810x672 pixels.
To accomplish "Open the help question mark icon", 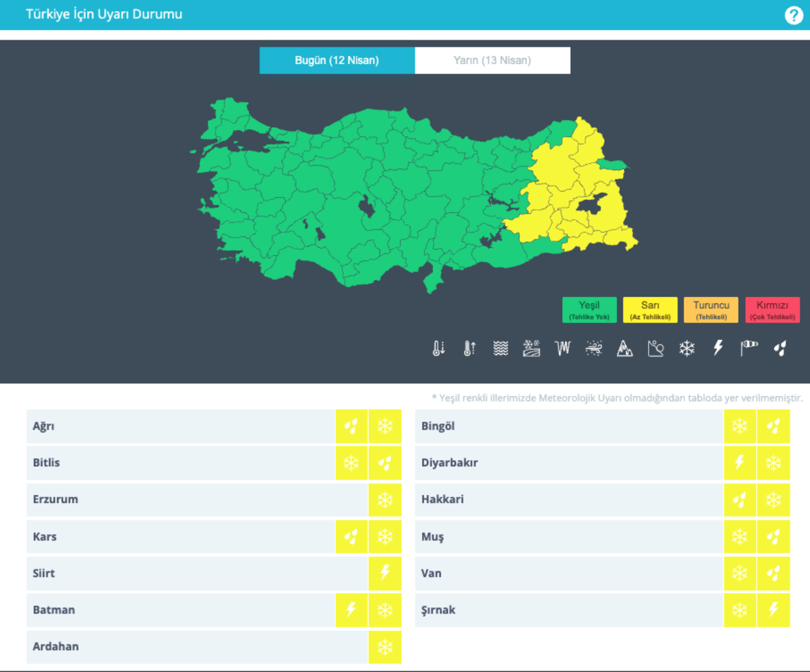I will (x=793, y=16).
